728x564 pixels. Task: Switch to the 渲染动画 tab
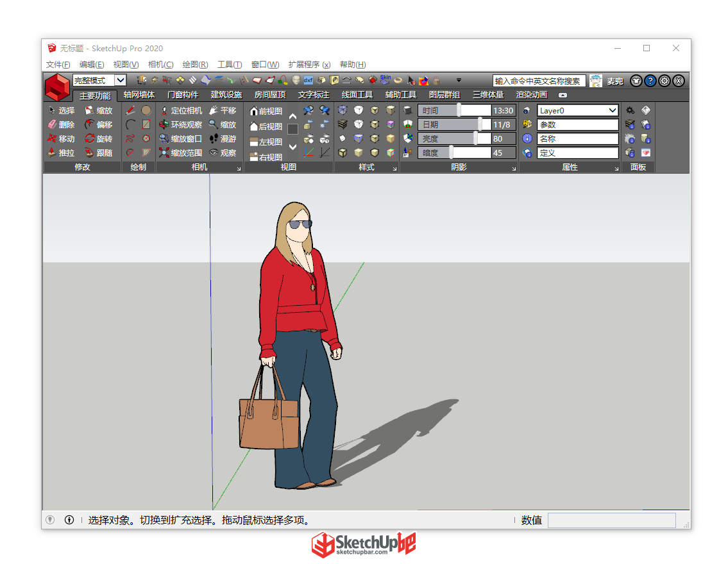(532, 95)
